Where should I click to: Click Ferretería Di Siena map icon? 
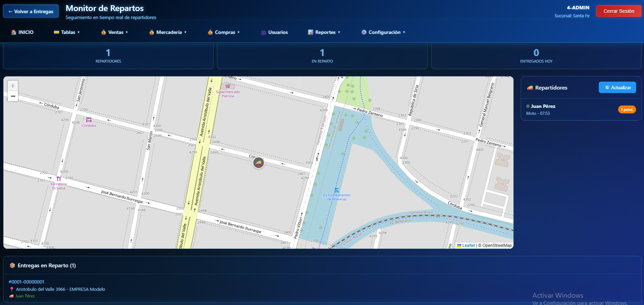pos(59,179)
